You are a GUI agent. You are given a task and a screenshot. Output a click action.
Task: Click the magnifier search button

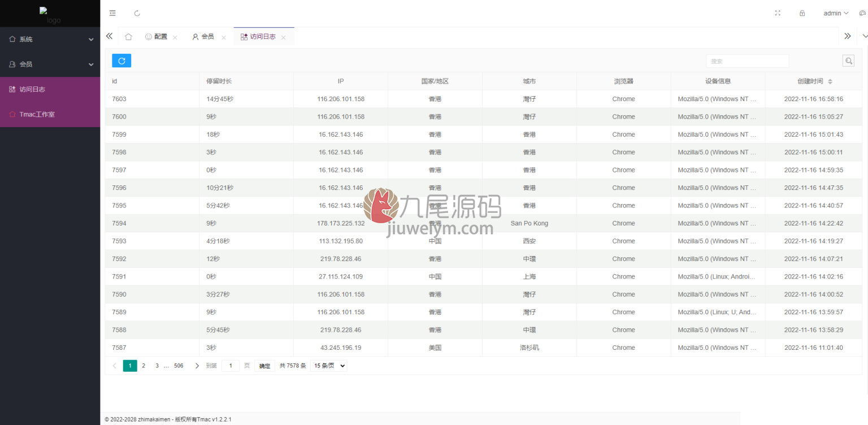pyautogui.click(x=848, y=60)
